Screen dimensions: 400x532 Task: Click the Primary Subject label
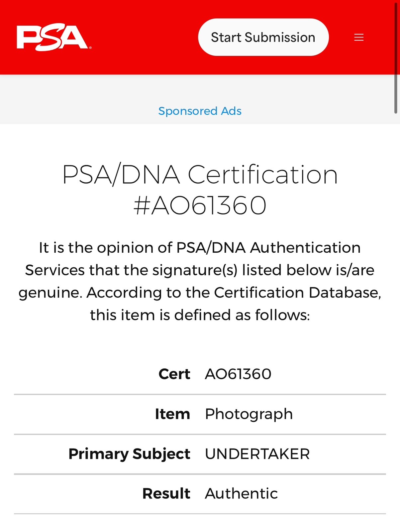(x=129, y=454)
